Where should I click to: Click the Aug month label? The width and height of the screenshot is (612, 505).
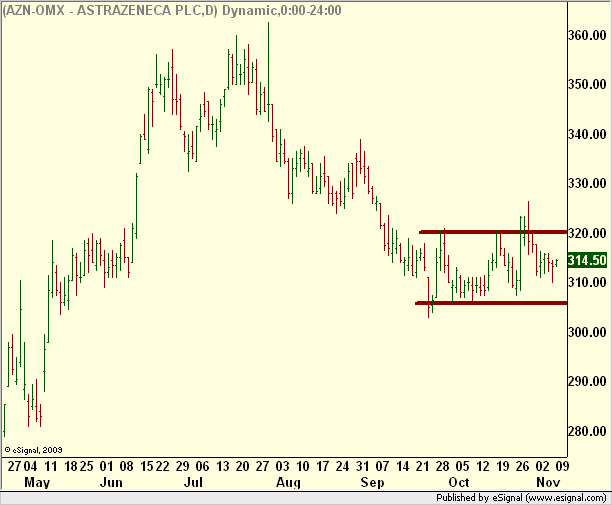click(x=288, y=483)
